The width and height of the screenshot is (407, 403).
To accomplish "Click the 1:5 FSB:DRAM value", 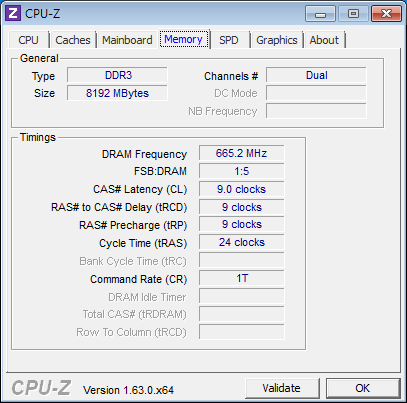I will (242, 171).
